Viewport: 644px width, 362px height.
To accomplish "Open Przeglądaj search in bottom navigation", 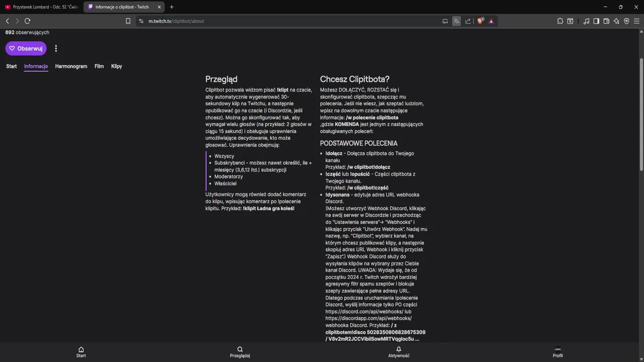I will [240, 352].
